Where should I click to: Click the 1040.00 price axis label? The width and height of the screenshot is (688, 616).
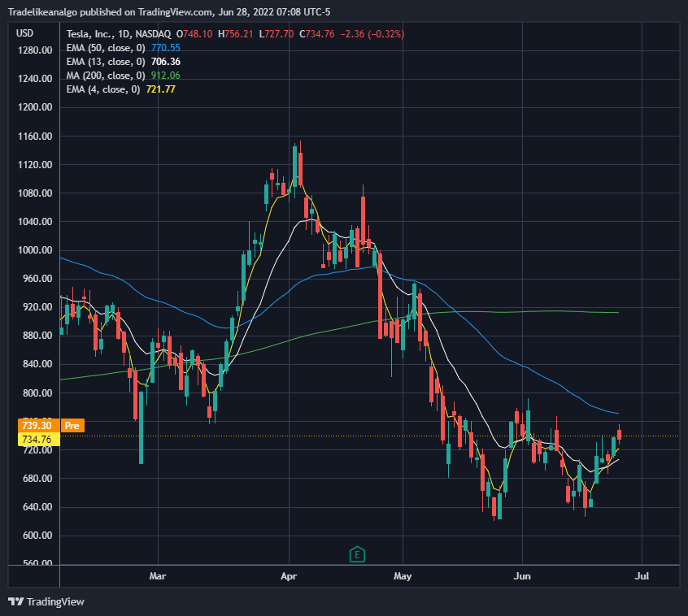[x=35, y=222]
